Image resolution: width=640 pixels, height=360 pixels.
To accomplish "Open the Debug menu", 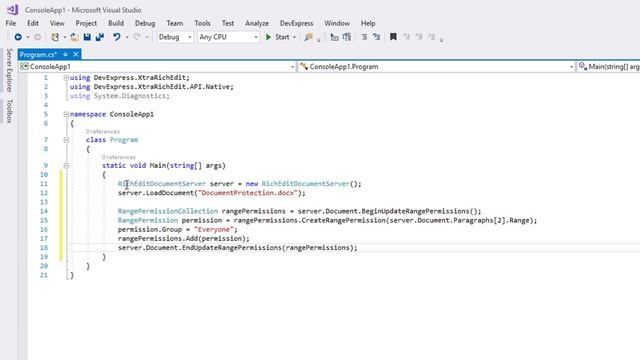I will 145,23.
